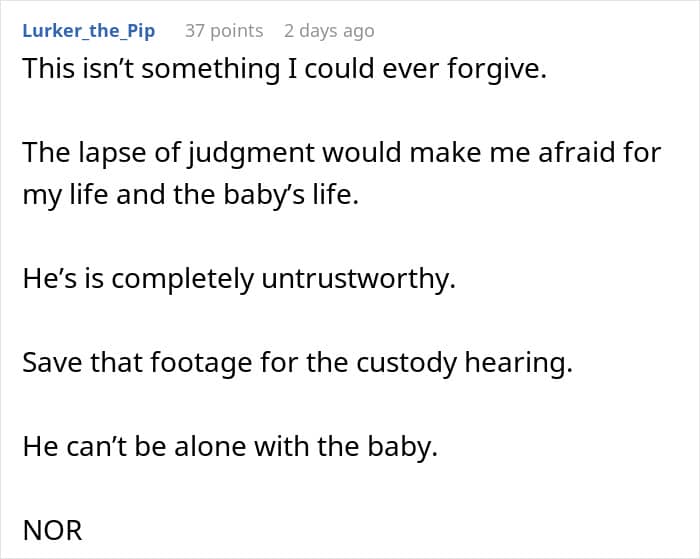This screenshot has width=700, height=559.
Task: Click the sentence 'Save that footage for the custody hearing.'
Action: pyautogui.click(x=297, y=363)
